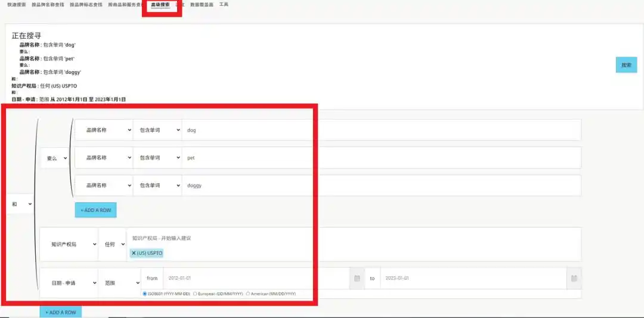644x318 pixels.
Task: Open the 日期 - 申请 field dropdown
Action: (69, 283)
